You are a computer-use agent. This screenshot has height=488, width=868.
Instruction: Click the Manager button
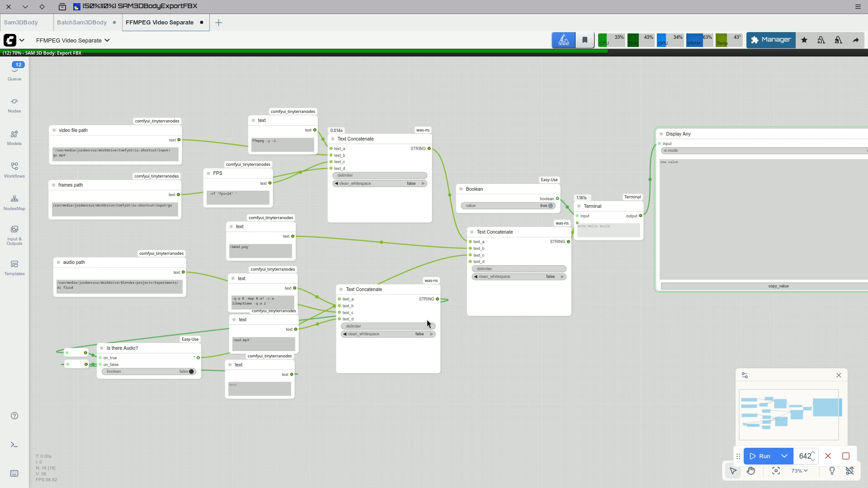[x=771, y=40]
